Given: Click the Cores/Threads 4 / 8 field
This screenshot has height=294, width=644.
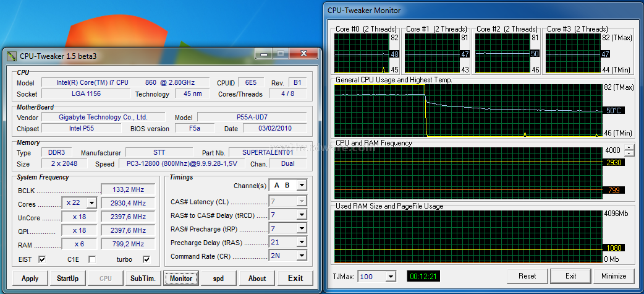Looking at the screenshot, I should point(287,93).
